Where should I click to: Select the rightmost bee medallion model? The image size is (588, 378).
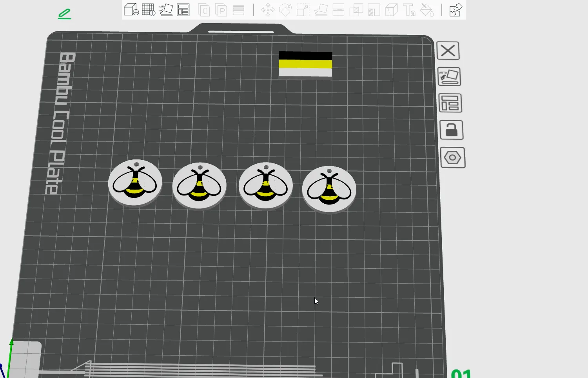pyautogui.click(x=329, y=190)
